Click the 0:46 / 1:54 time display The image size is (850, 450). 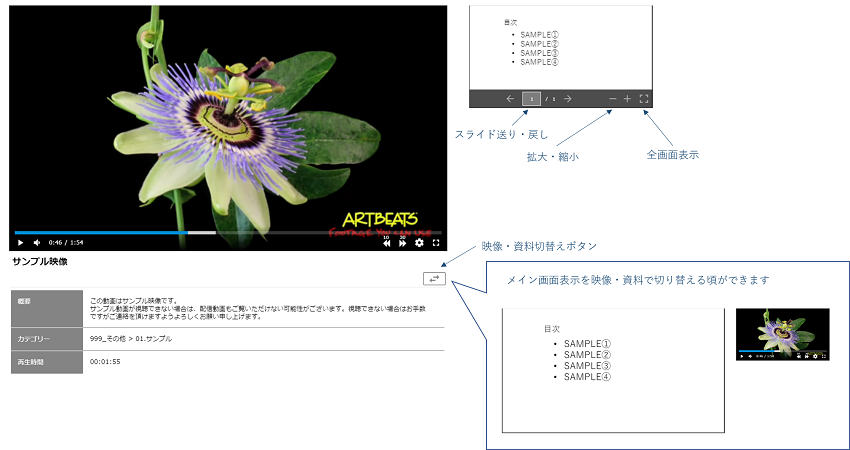(x=66, y=243)
